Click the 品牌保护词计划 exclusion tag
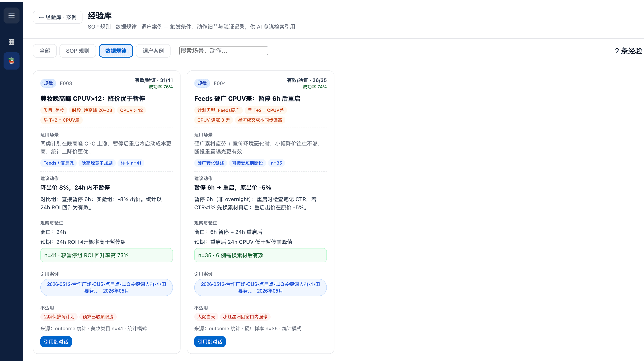644x361 pixels. (59, 317)
